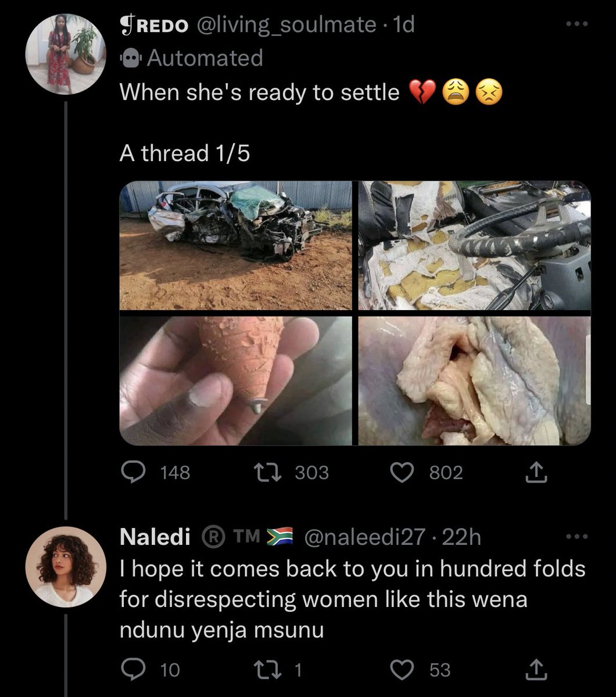Viewport: 616px width, 697px height.
Task: Share Naledi's reply tweet
Action: 536,670
